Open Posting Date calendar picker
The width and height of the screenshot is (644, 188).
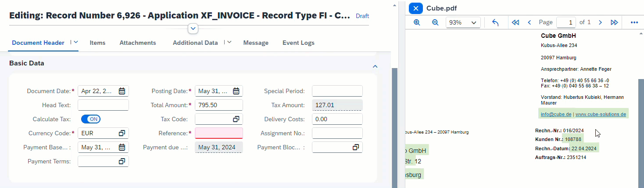pyautogui.click(x=236, y=91)
